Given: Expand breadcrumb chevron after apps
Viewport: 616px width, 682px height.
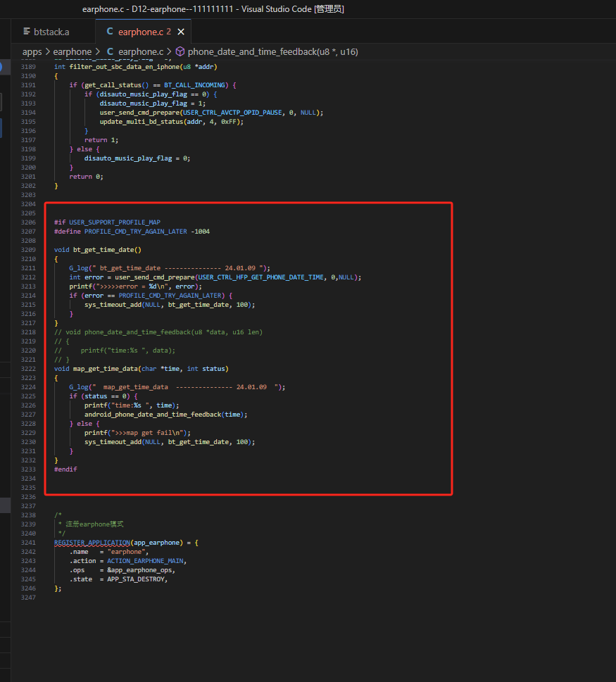Looking at the screenshot, I should (x=47, y=52).
